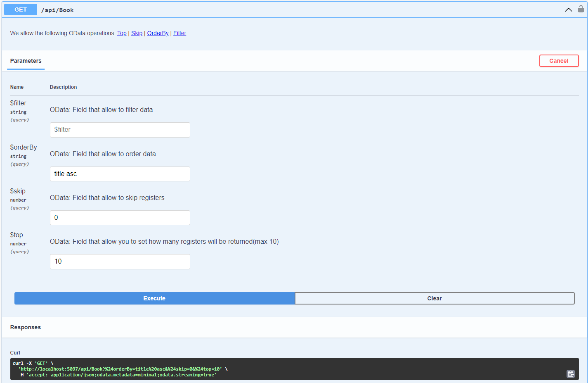Open the Skip OData link
The width and height of the screenshot is (588, 383).
[137, 33]
